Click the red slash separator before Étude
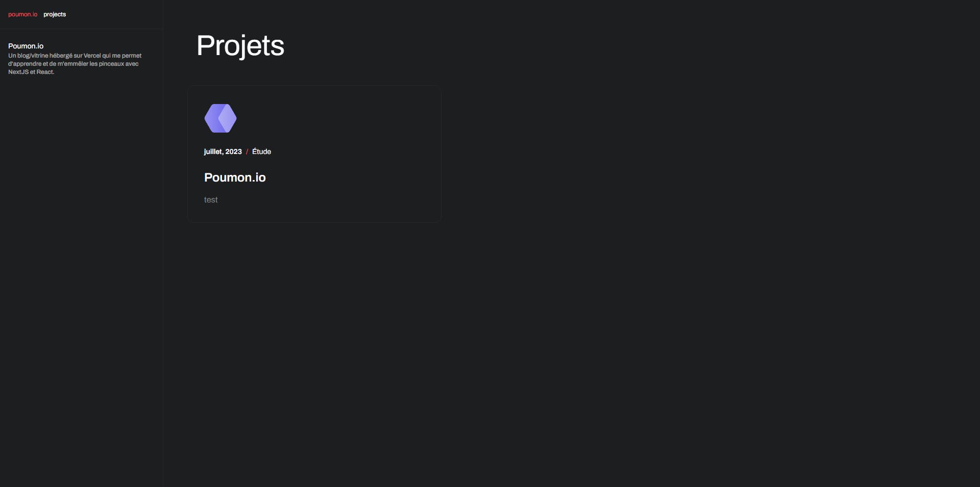The width and height of the screenshot is (980, 487). coord(247,151)
